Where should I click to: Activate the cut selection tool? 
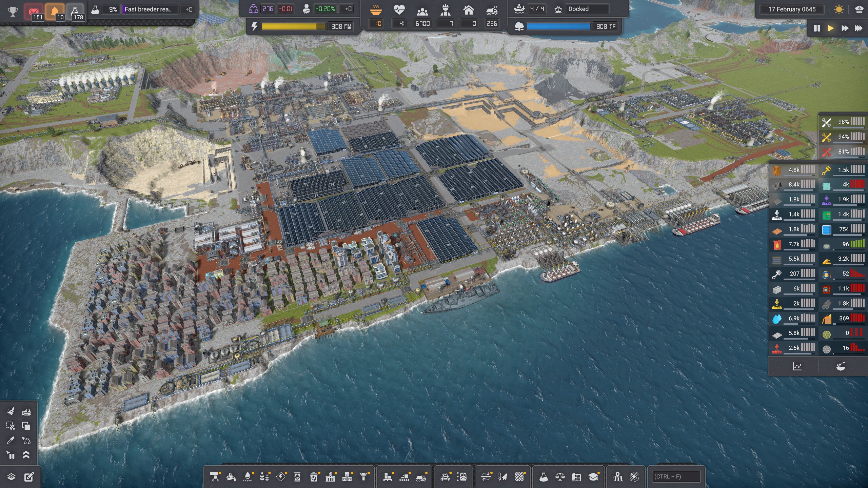tap(11, 426)
